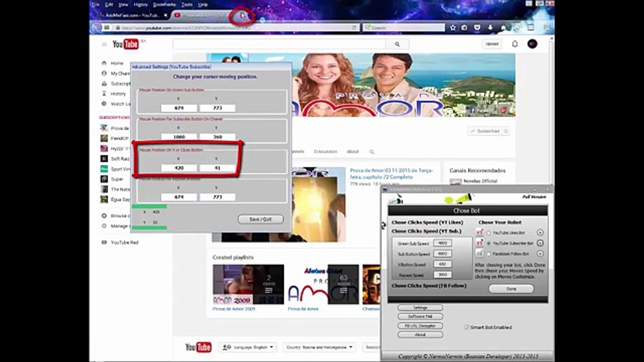Click the plus next to YouTube Likes Bot
644x362 pixels.
540,233
